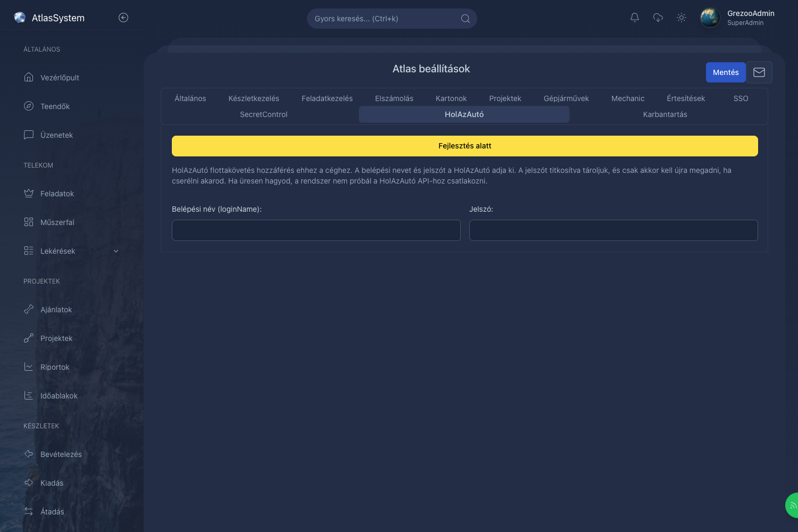Click the Fejlesztés alatt yellow banner
Image resolution: width=798 pixels, height=532 pixels.
[x=465, y=146]
